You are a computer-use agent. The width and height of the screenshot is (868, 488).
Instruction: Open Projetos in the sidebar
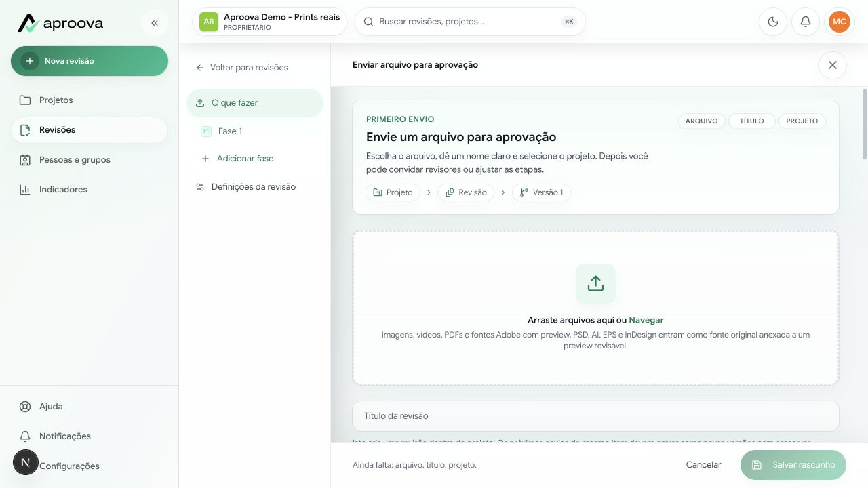coord(90,100)
